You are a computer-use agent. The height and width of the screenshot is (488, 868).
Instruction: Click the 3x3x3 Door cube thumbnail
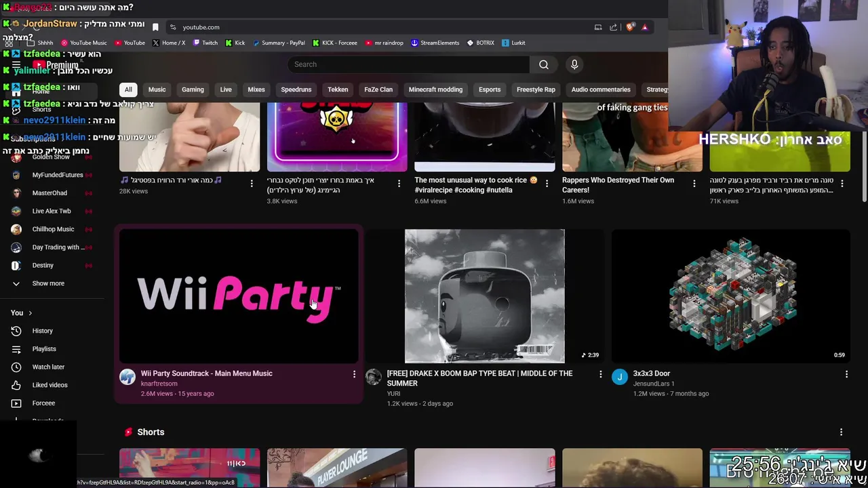(730, 296)
